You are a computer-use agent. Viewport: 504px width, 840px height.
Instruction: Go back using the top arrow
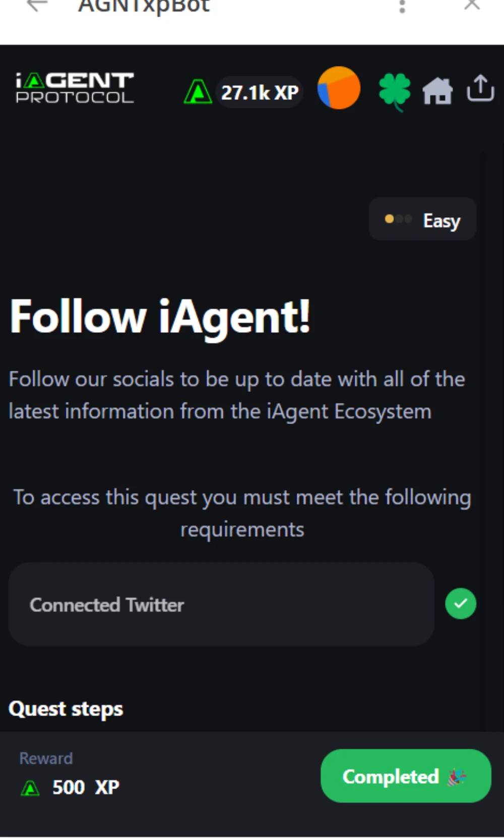[37, 5]
